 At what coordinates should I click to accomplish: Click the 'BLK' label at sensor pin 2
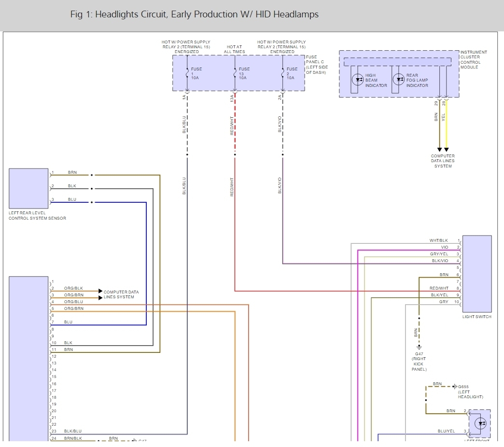[x=72, y=186]
